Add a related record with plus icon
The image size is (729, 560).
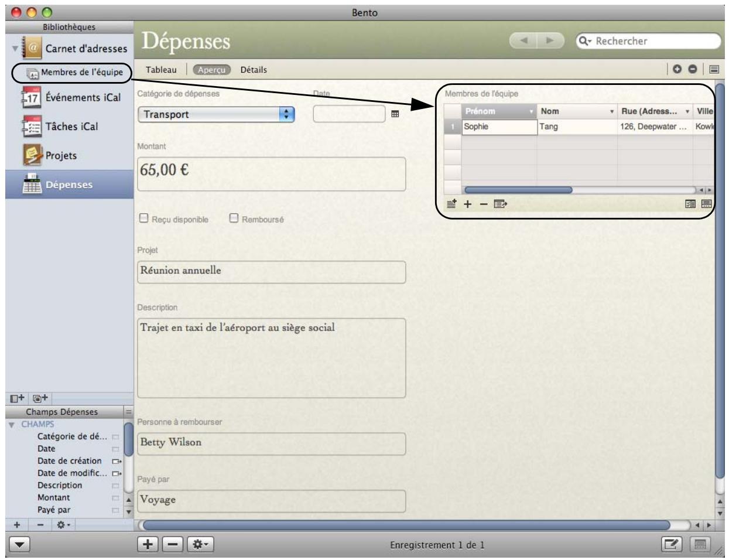point(467,204)
